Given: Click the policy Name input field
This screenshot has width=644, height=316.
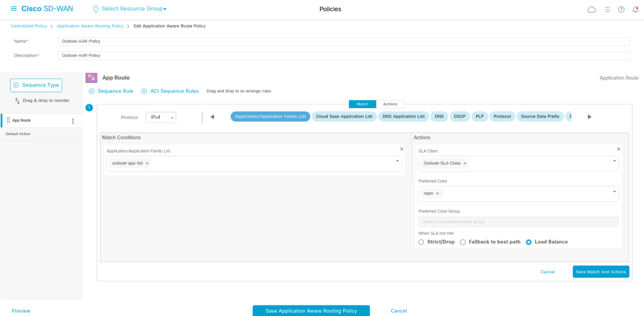Looking at the screenshot, I should point(344,41).
